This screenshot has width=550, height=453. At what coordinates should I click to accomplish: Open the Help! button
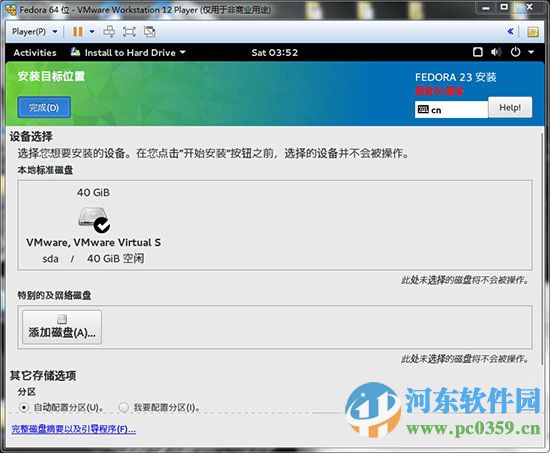point(510,107)
